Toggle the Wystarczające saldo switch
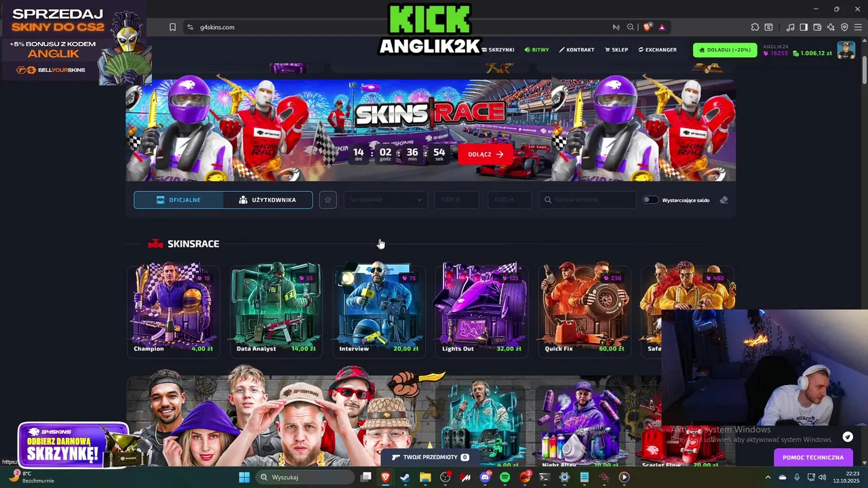 tap(650, 200)
